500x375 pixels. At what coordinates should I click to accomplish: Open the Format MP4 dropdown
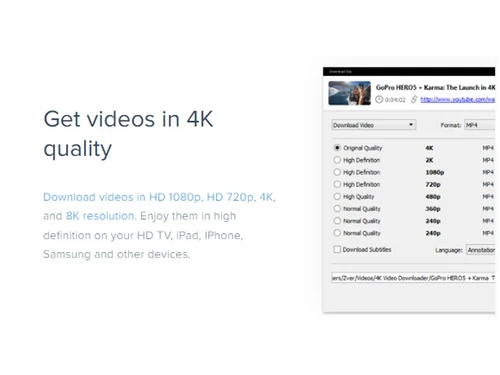(480, 125)
